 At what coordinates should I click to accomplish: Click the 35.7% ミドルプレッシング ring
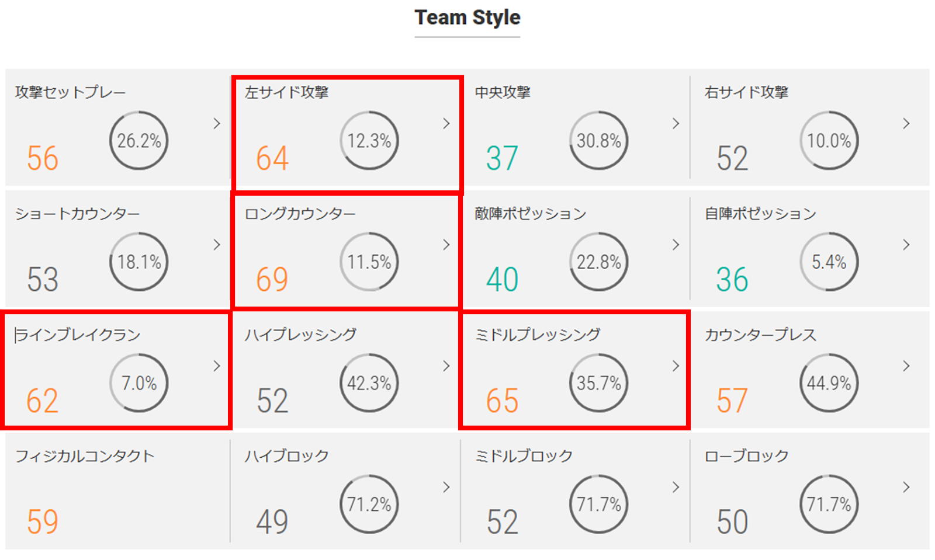[x=599, y=383]
